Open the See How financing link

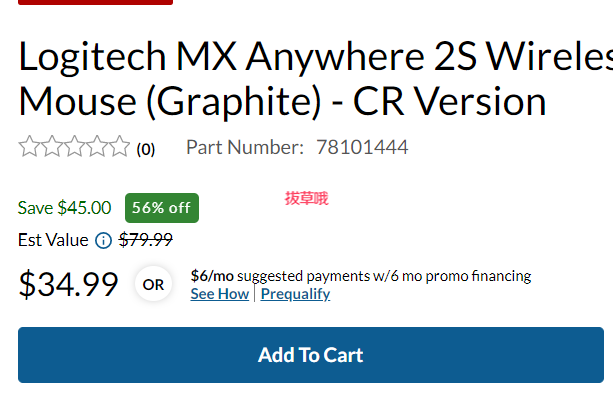click(x=220, y=294)
